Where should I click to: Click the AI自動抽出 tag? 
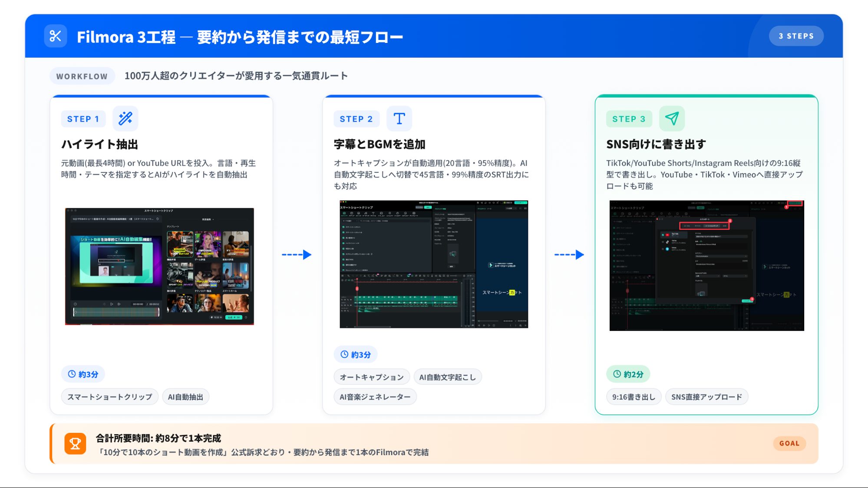coord(185,397)
